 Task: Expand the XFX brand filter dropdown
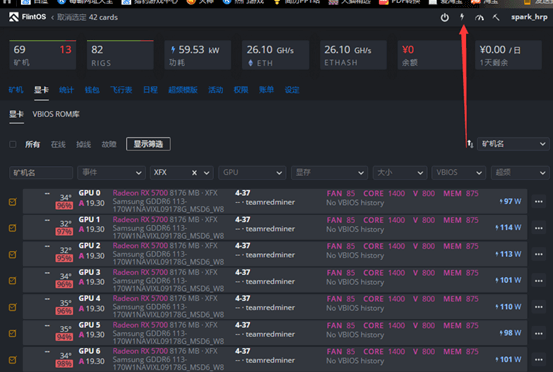click(207, 173)
